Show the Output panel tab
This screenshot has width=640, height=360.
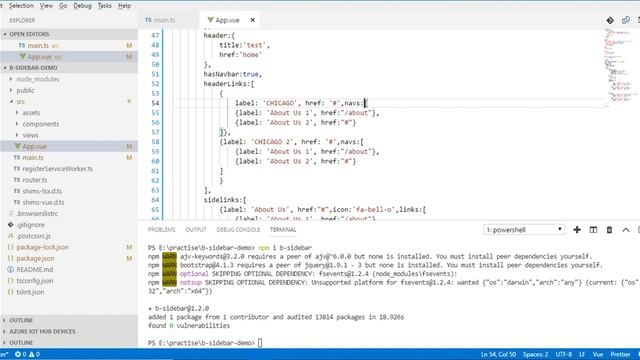196,230
